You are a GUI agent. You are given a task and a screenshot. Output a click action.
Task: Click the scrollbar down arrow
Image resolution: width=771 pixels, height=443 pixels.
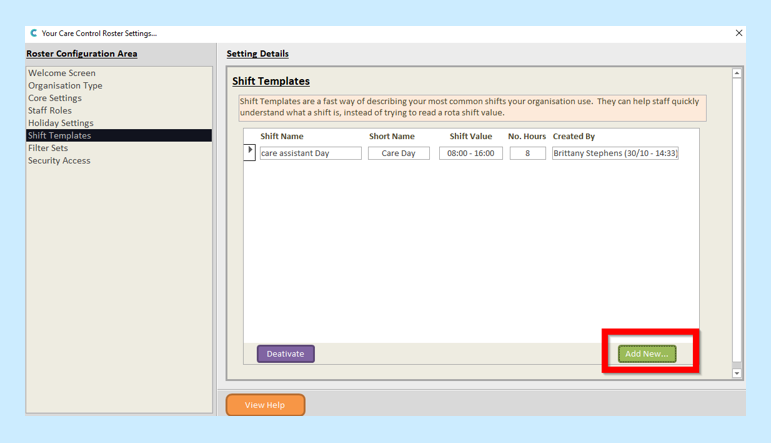[x=737, y=373]
